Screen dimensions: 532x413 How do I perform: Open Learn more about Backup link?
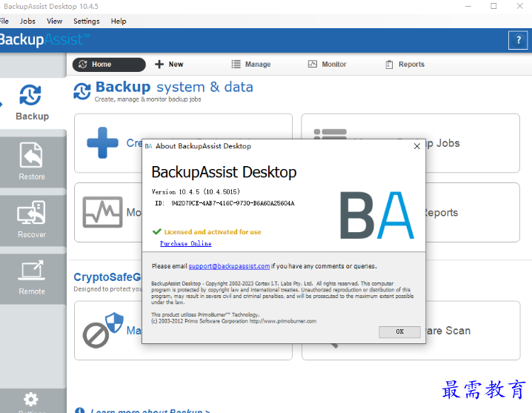tap(150, 411)
